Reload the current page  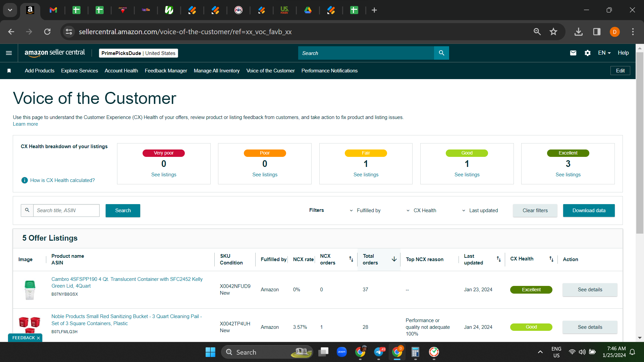47,32
